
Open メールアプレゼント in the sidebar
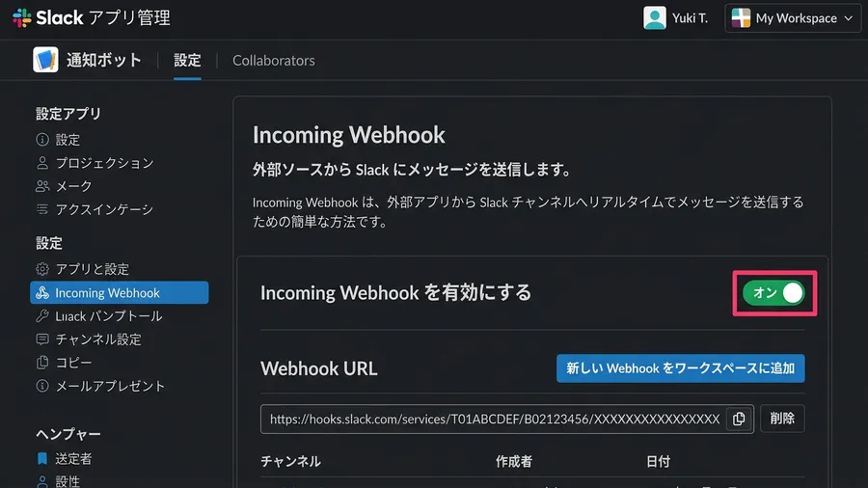tap(110, 386)
